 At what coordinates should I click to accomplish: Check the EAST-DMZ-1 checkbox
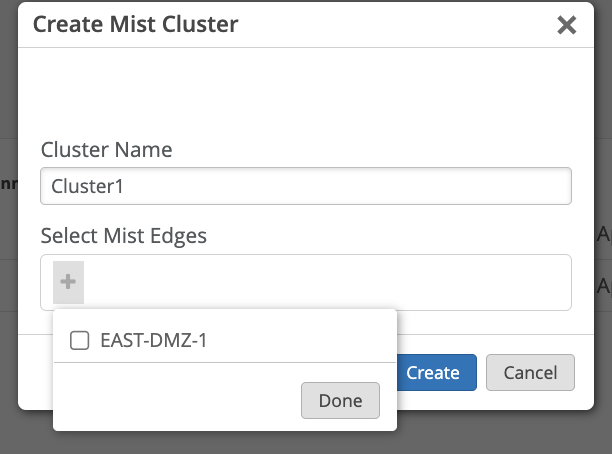80,341
